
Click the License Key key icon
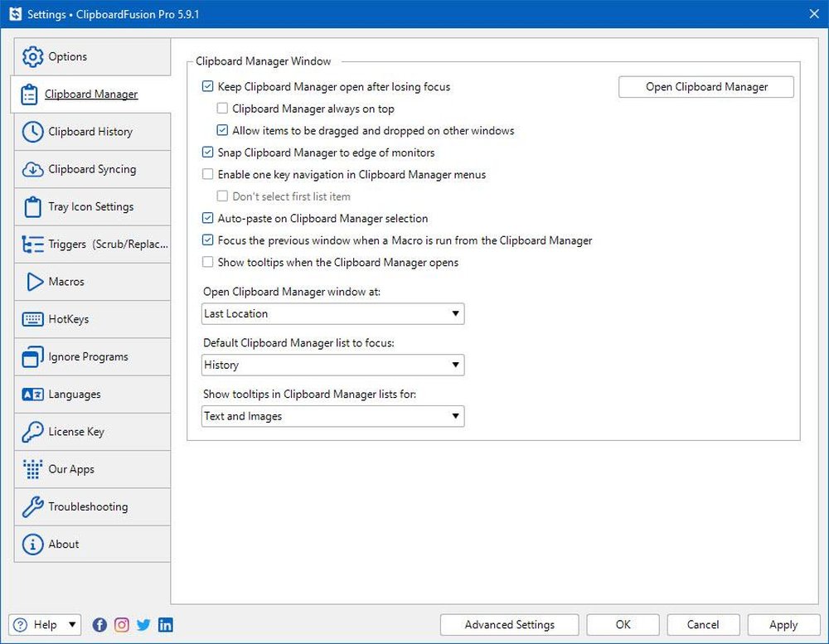[32, 432]
